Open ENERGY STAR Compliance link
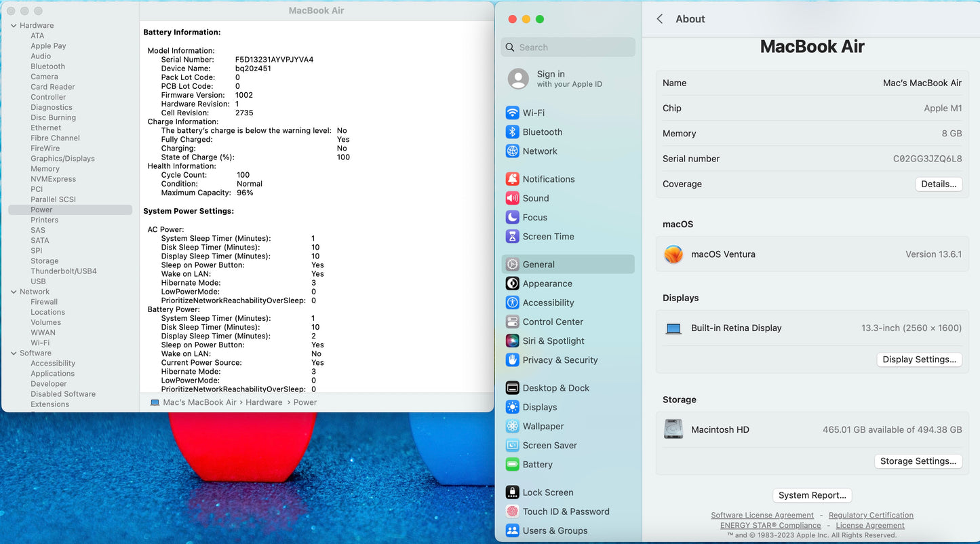980x544 pixels. 770,526
